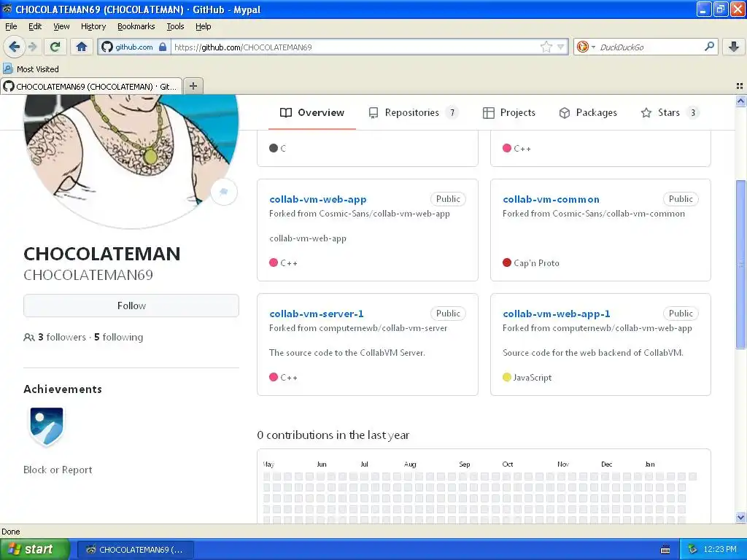Reload the page with the refresh icon

[x=55, y=47]
